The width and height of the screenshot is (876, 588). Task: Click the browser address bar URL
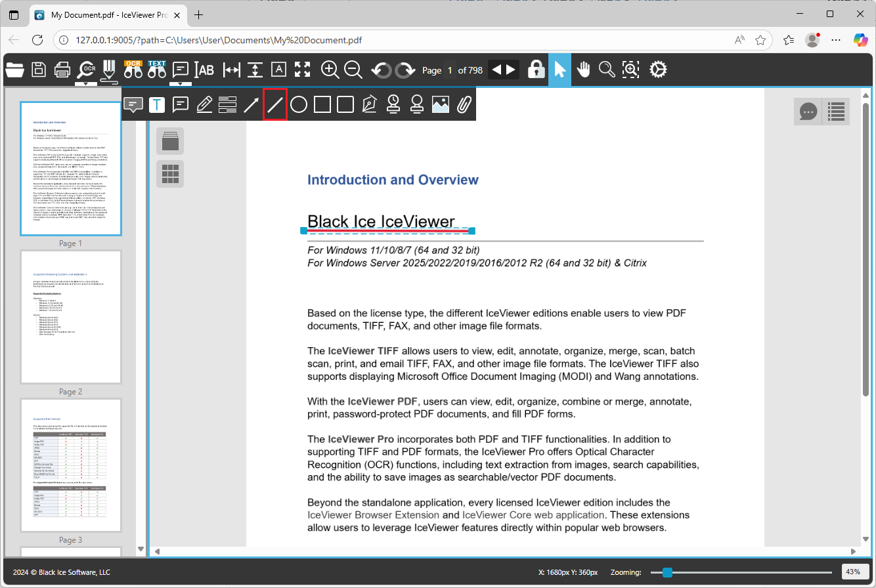click(x=219, y=40)
